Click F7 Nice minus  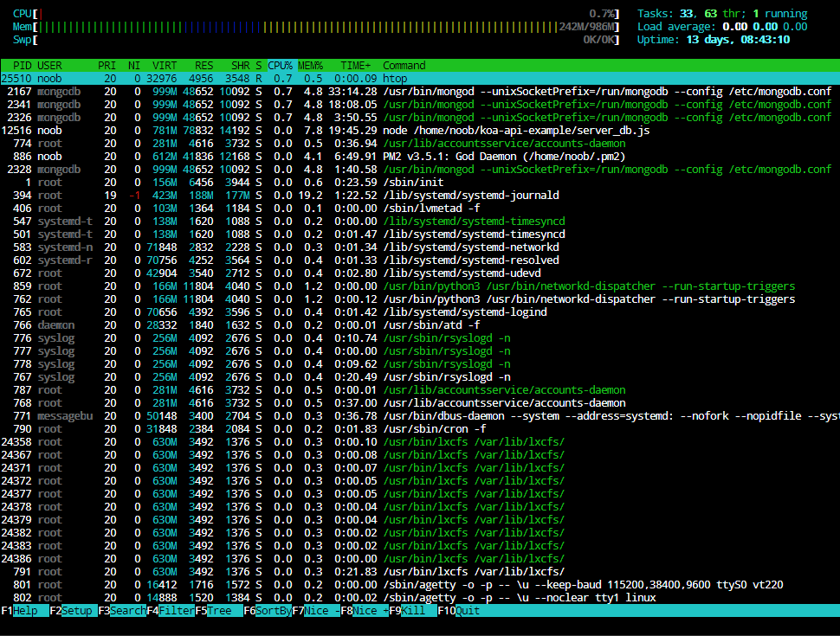click(316, 610)
